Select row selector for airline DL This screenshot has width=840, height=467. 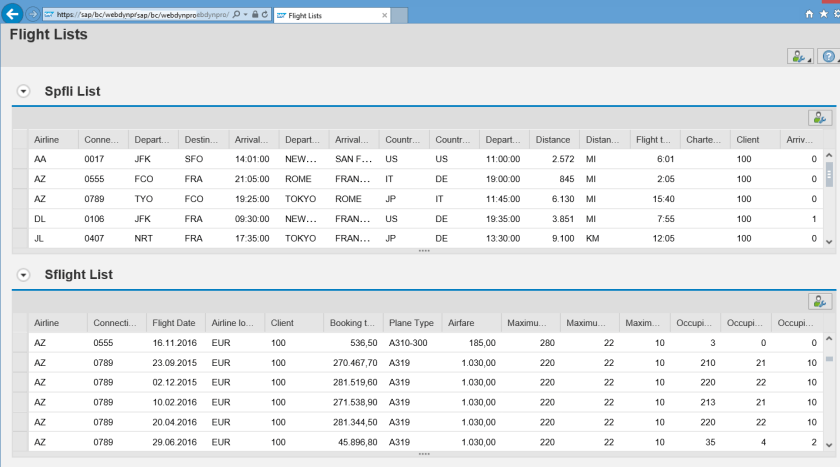pyautogui.click(x=20, y=219)
